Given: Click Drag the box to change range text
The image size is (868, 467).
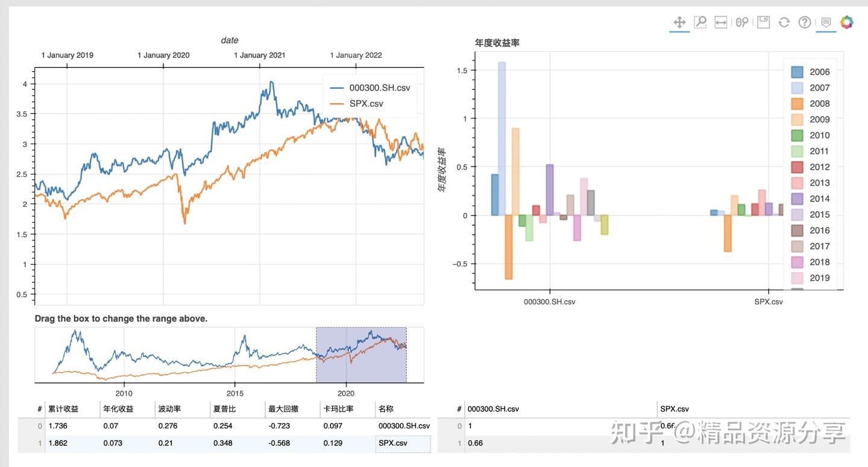Looking at the screenshot, I should (121, 319).
